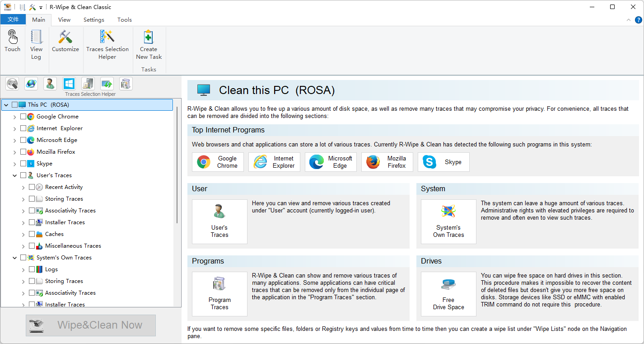Expand the Logs tree node

[x=23, y=269]
